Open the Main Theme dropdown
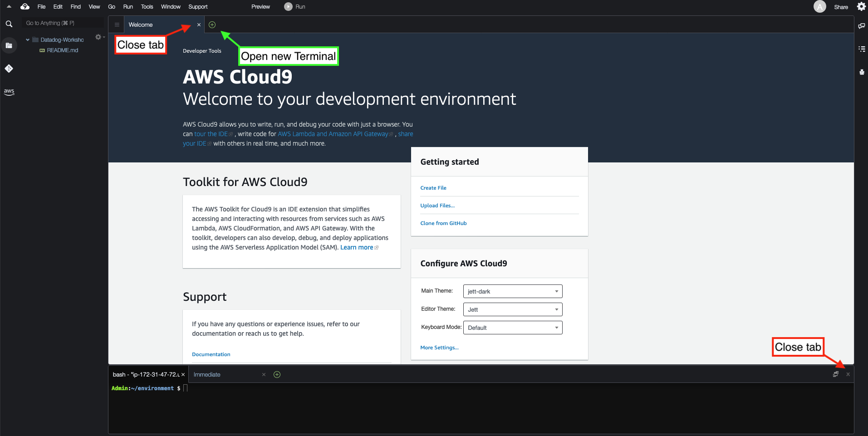Screen dimensions: 868x436 [513, 291]
